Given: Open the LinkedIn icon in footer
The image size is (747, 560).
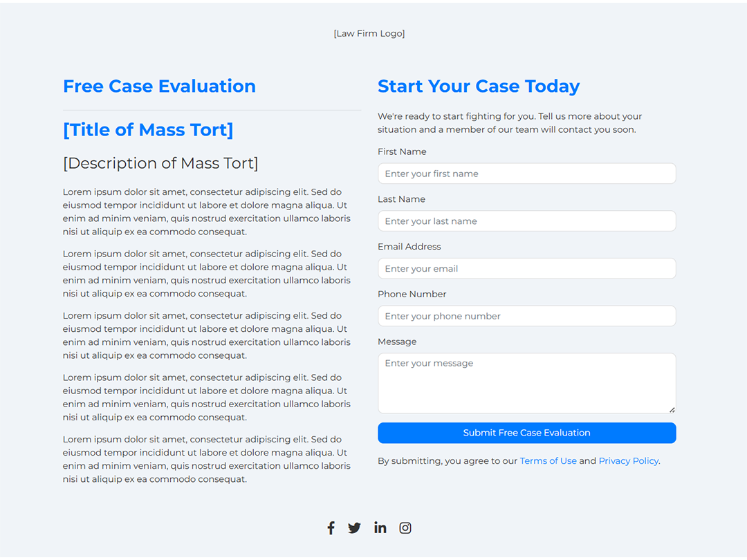Looking at the screenshot, I should [x=380, y=527].
